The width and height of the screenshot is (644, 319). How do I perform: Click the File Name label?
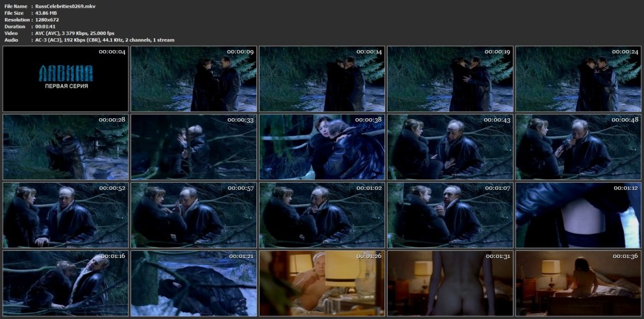16,6
